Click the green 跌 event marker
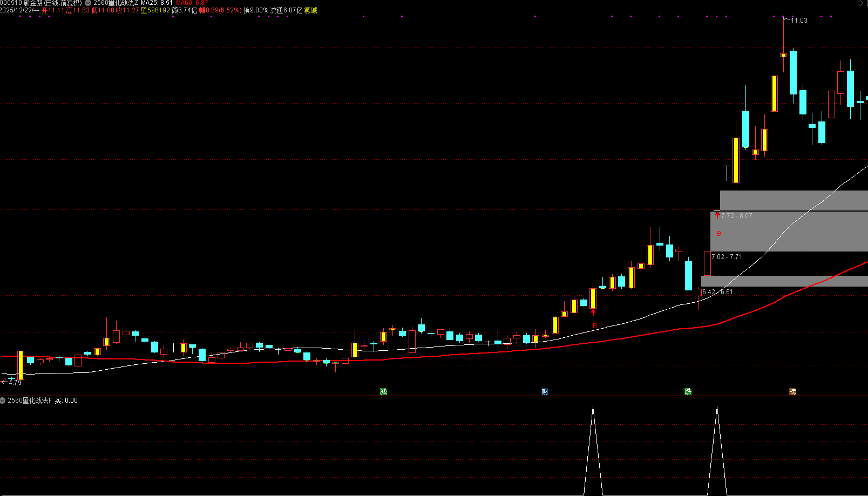 (x=688, y=392)
